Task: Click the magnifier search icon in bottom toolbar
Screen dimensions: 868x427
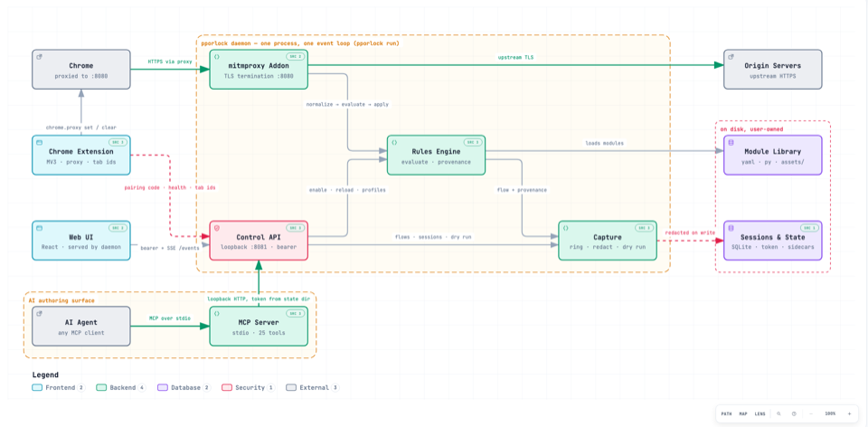Action: (x=778, y=413)
